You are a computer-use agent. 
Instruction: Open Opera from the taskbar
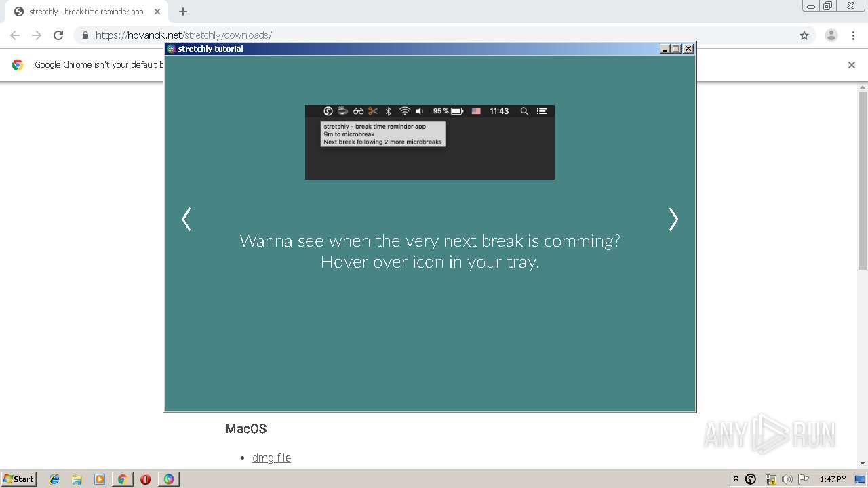[x=145, y=479]
